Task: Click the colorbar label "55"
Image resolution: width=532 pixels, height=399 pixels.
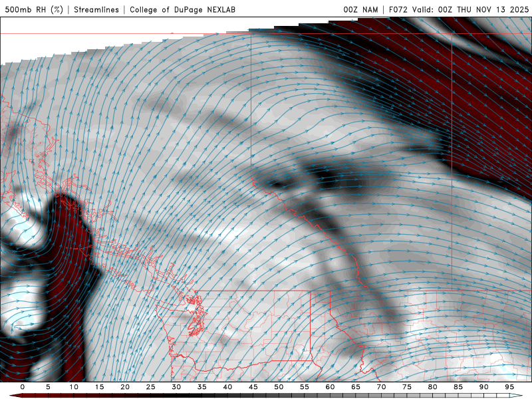Action: pyautogui.click(x=305, y=387)
